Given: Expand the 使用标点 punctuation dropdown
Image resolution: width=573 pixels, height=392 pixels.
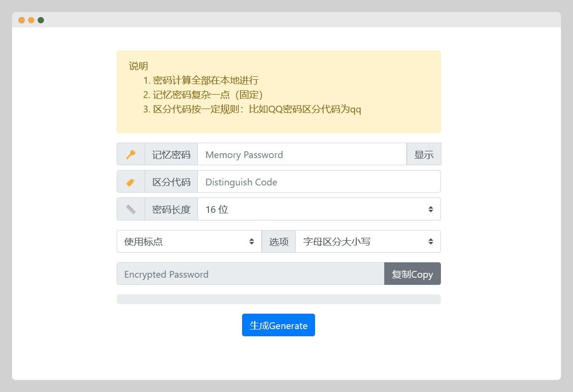Looking at the screenshot, I should (189, 241).
